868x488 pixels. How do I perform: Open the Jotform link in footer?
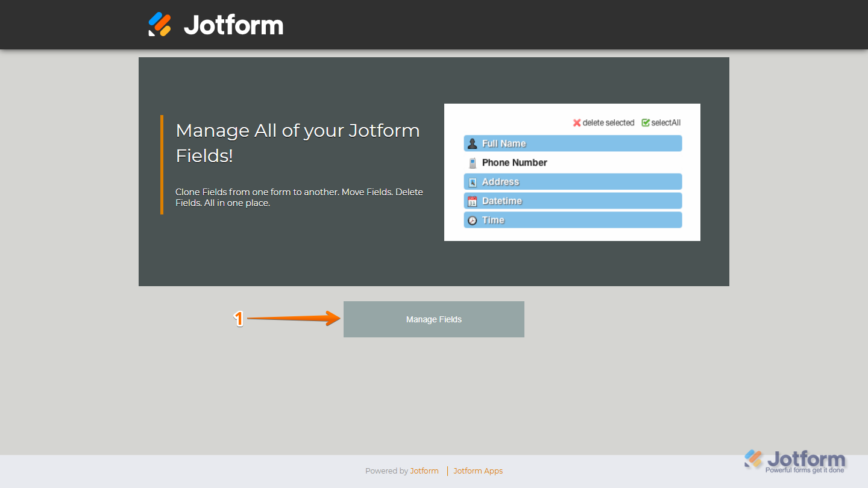pyautogui.click(x=424, y=471)
